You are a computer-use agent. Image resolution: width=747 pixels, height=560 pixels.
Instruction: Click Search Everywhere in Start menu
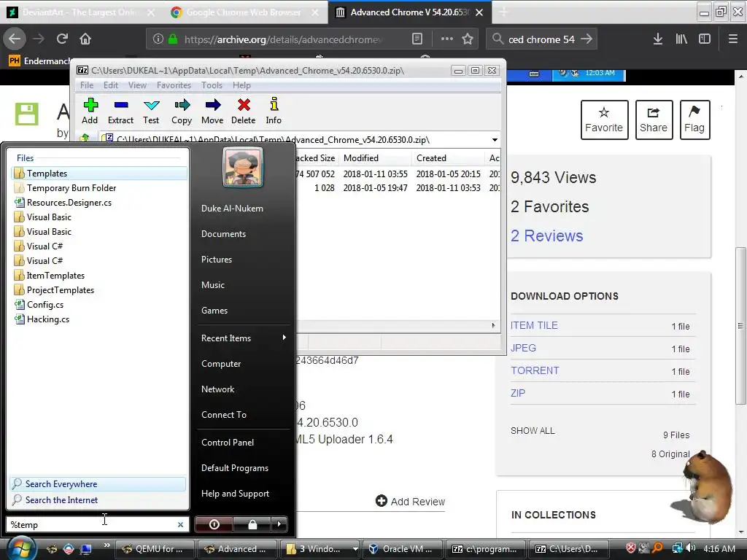click(x=98, y=484)
